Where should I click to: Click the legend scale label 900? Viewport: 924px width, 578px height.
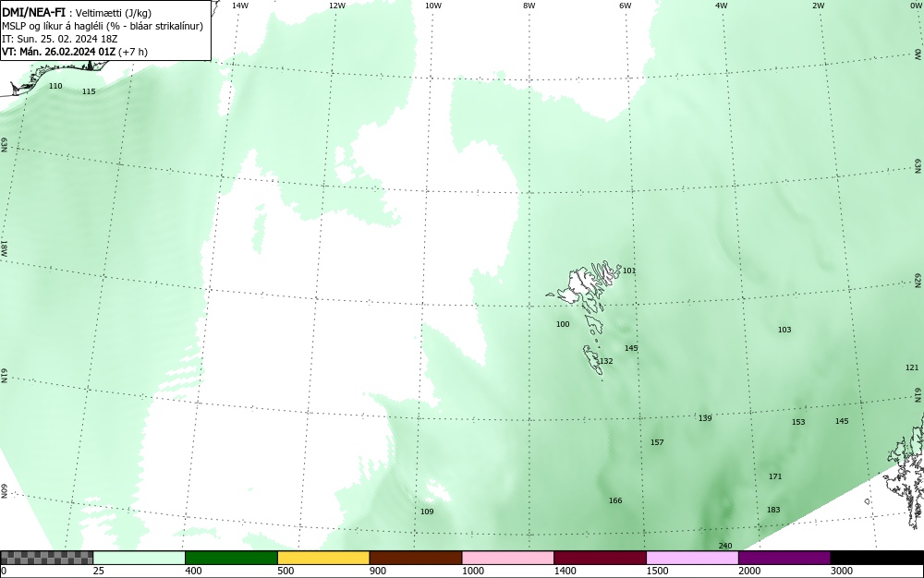click(378, 571)
